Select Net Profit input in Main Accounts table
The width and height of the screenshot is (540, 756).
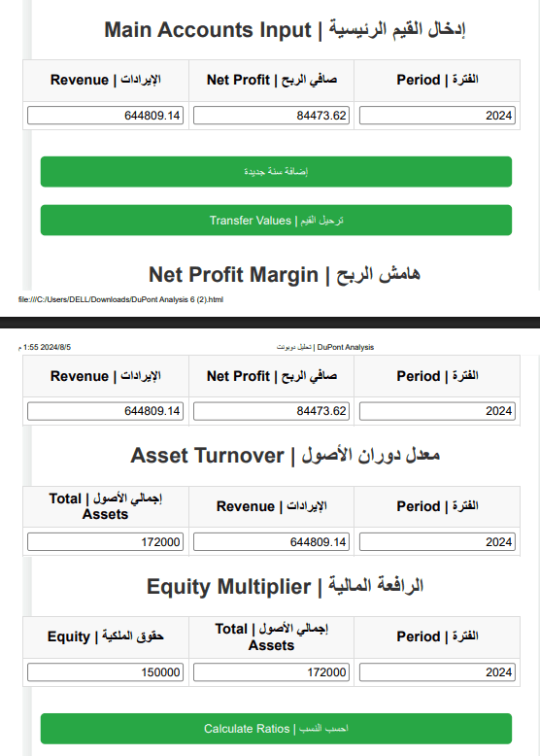pos(271,116)
